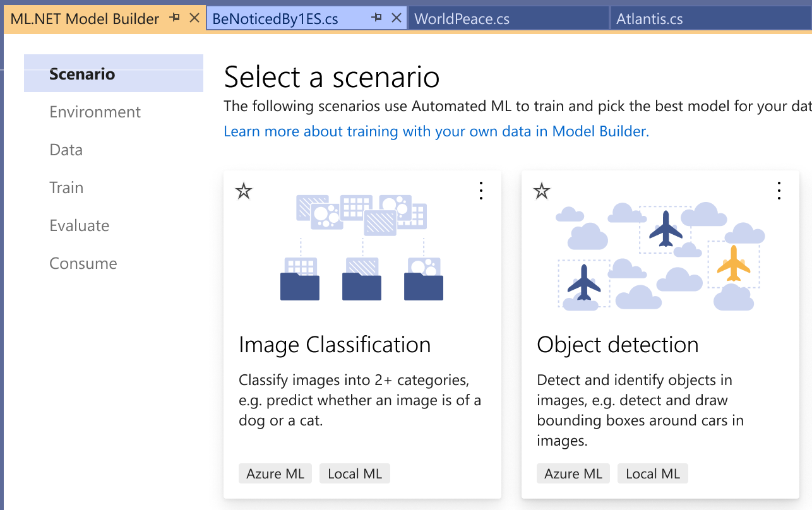Click the Image Classification folders illustration
The image size is (812, 510).
362,247
